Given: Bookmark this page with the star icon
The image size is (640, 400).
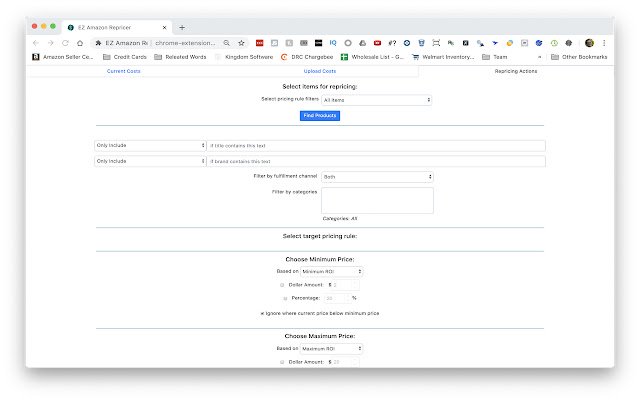Looking at the screenshot, I should [241, 43].
